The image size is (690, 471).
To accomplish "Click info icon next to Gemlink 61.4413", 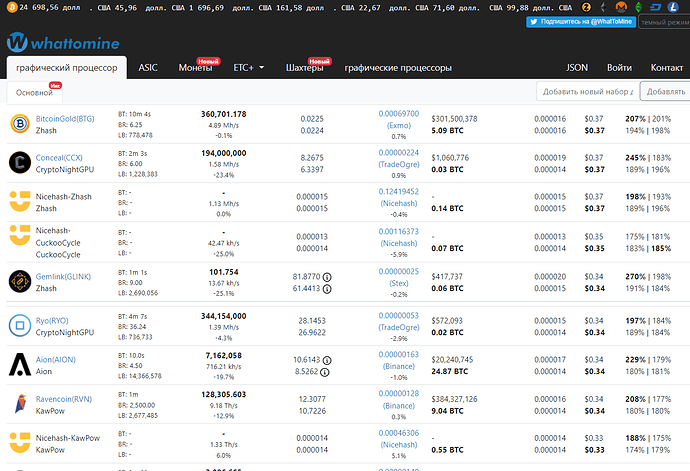I will pyautogui.click(x=327, y=289).
